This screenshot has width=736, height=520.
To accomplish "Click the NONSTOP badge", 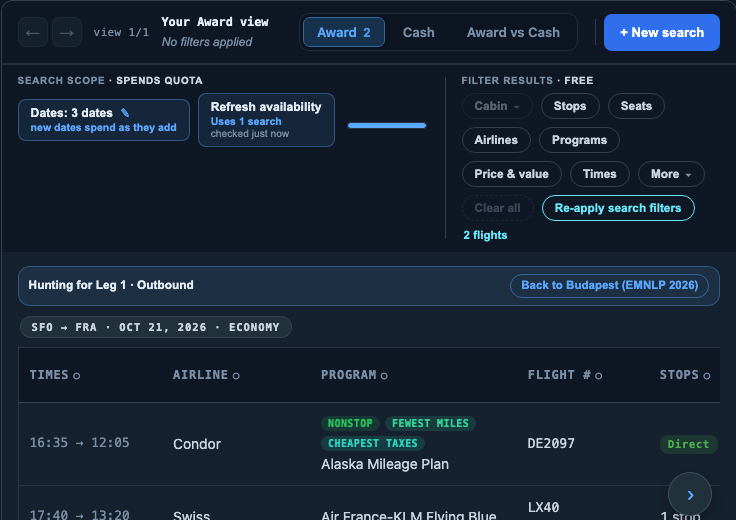I will [350, 423].
